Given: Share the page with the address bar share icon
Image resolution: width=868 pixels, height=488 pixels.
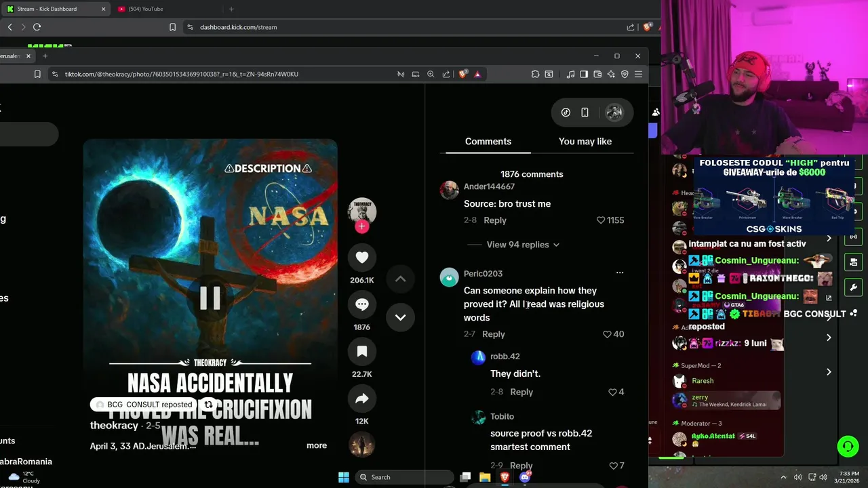Looking at the screenshot, I should (x=446, y=74).
